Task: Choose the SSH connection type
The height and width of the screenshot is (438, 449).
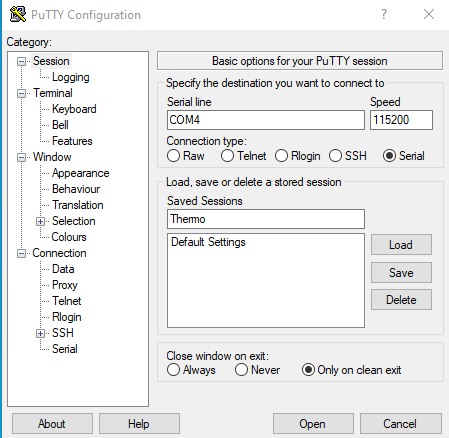Action: pyautogui.click(x=335, y=156)
